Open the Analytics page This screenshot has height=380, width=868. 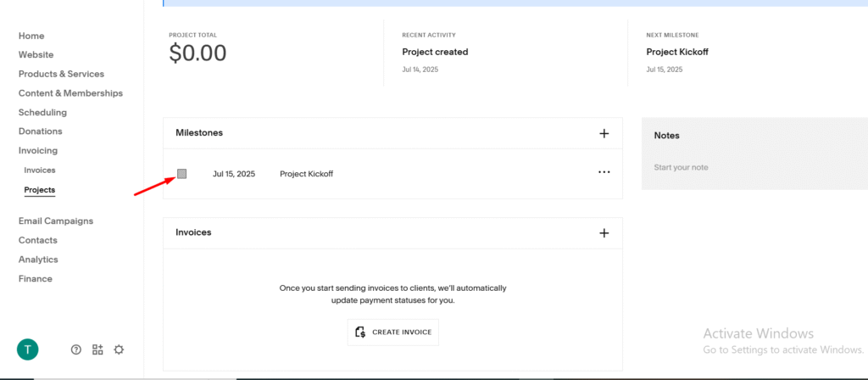click(38, 260)
